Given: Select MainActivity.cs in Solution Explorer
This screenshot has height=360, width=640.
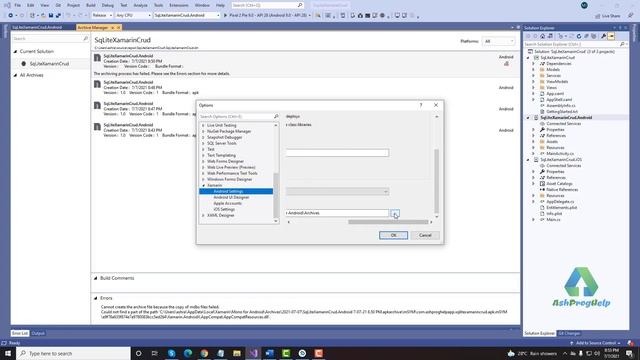Looking at the screenshot, I should [560, 153].
